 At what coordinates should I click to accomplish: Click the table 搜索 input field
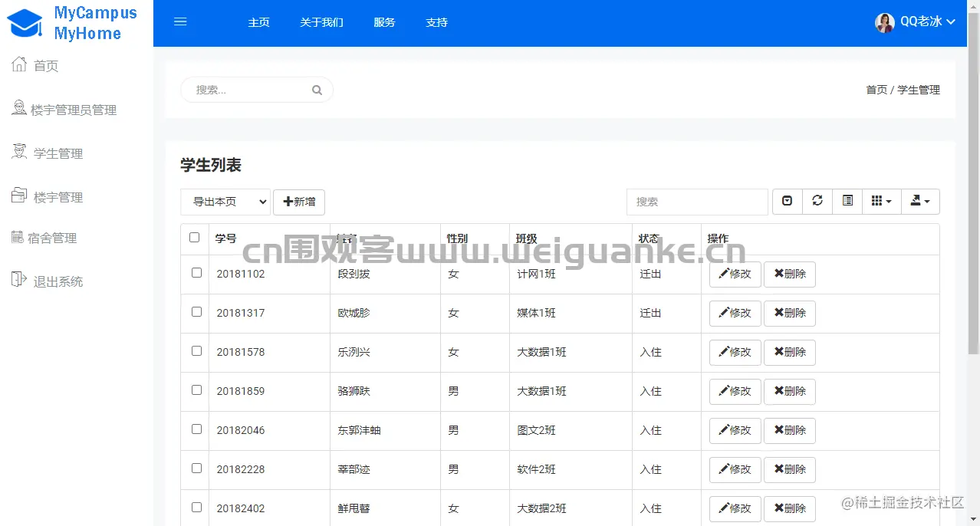[x=697, y=202]
